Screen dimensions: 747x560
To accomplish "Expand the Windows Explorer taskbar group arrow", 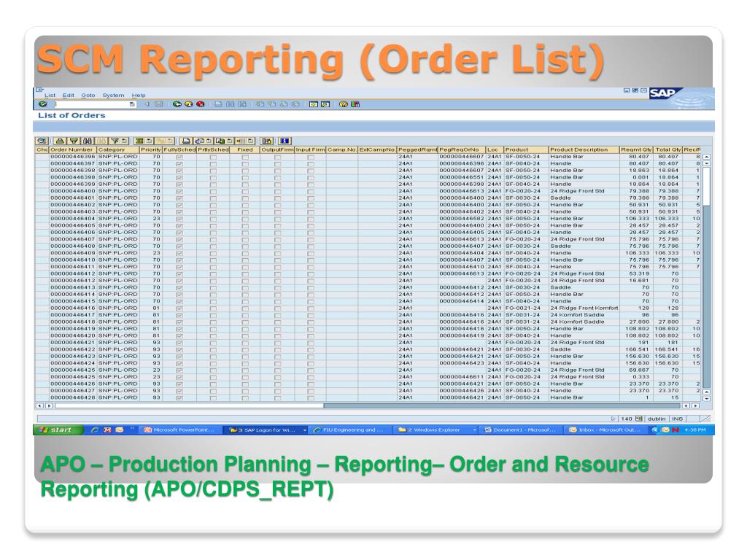I will point(474,430).
